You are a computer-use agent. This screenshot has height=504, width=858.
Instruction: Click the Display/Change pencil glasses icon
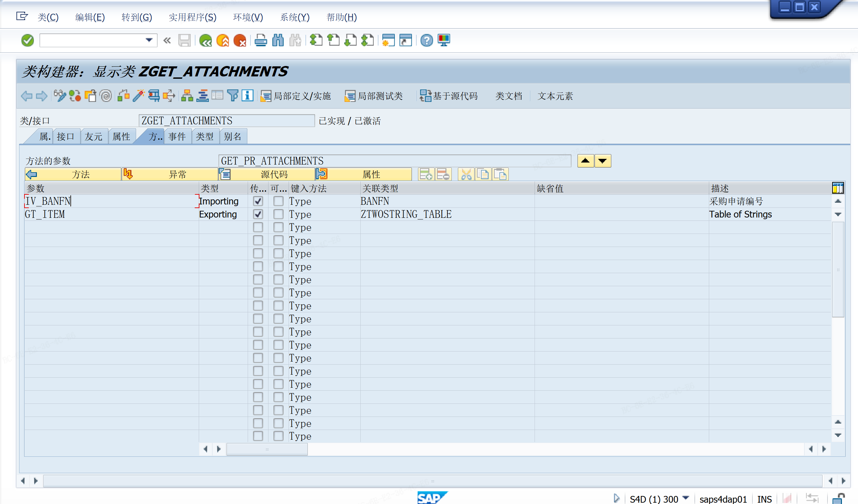60,96
